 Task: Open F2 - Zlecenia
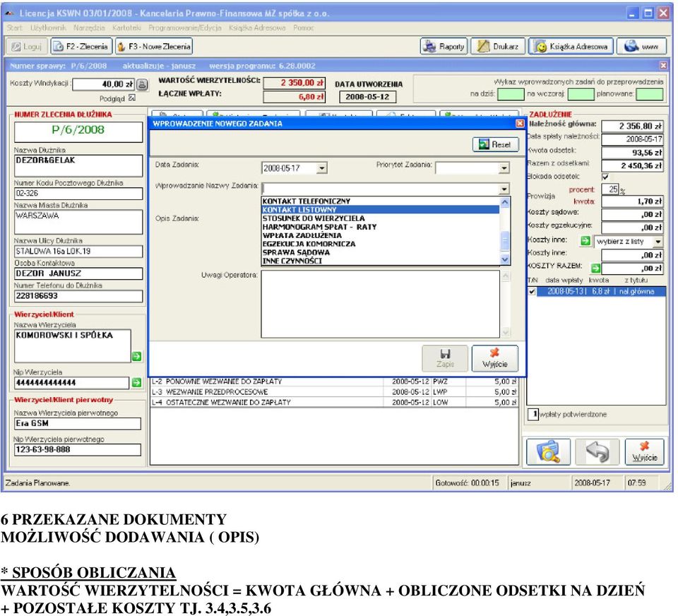tap(81, 47)
